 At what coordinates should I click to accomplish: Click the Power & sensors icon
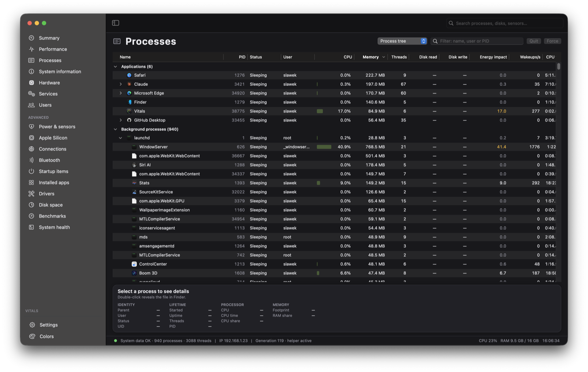[x=32, y=127]
